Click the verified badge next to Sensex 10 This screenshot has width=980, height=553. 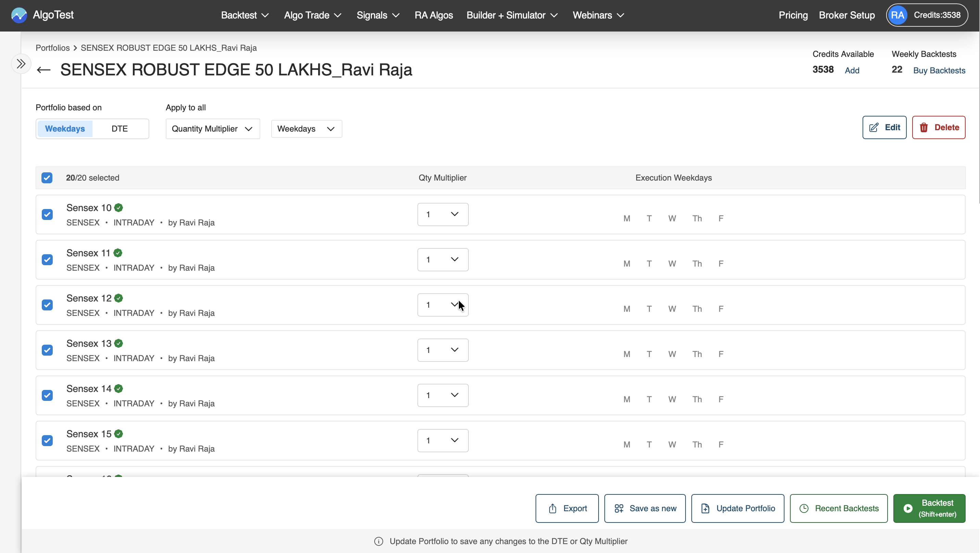point(119,208)
